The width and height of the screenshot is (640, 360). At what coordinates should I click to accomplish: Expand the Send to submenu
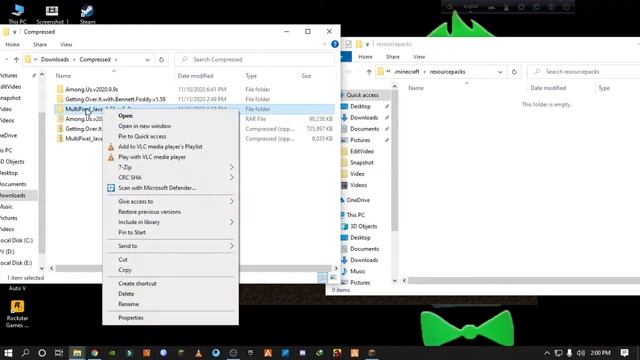[x=171, y=246]
